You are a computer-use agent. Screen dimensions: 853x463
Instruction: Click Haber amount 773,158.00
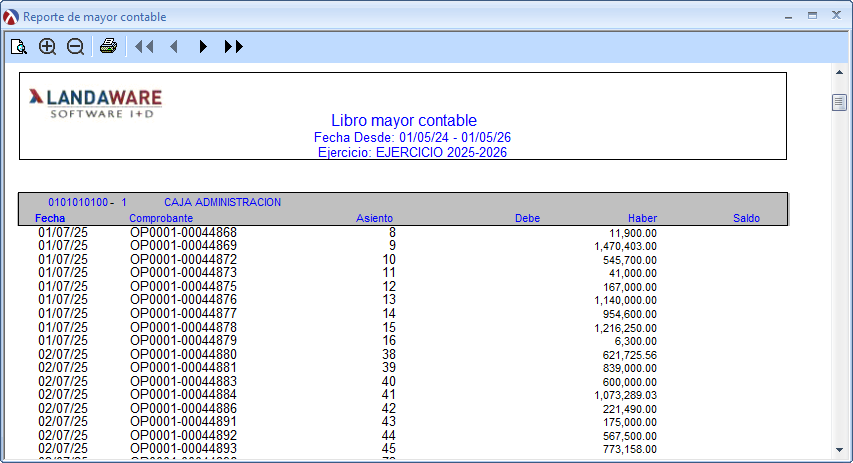[630, 449]
